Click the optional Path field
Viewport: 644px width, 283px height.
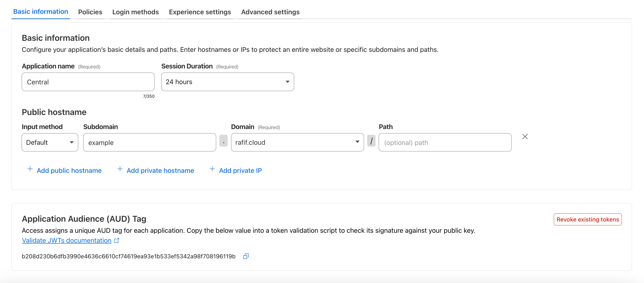click(x=445, y=142)
